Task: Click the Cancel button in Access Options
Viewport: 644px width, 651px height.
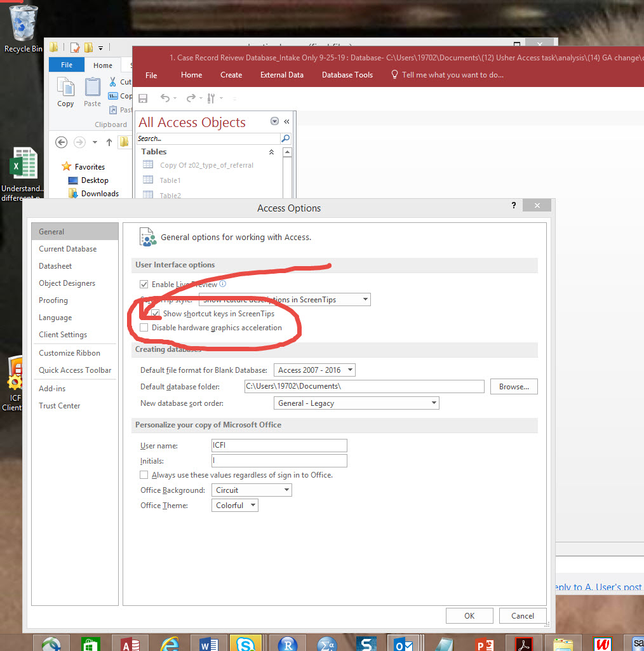Action: click(523, 615)
